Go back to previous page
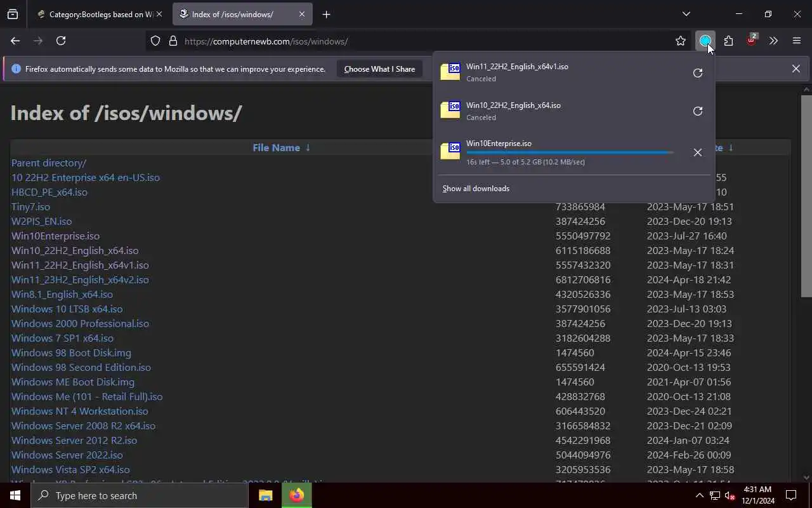 (15, 41)
